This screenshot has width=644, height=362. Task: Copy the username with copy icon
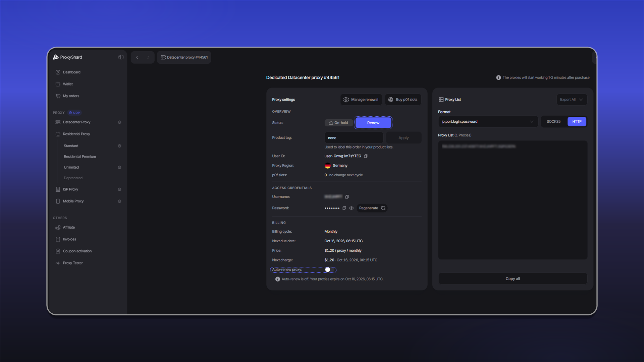pyautogui.click(x=347, y=197)
